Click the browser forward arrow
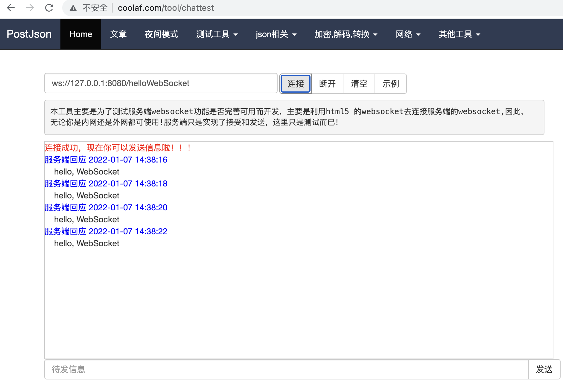Image resolution: width=563 pixels, height=392 pixels. click(30, 8)
